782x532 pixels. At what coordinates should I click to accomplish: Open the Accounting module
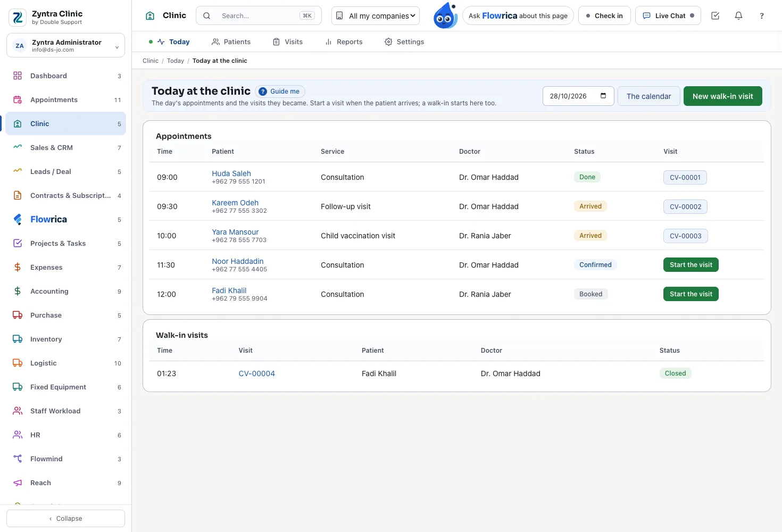coord(66,292)
